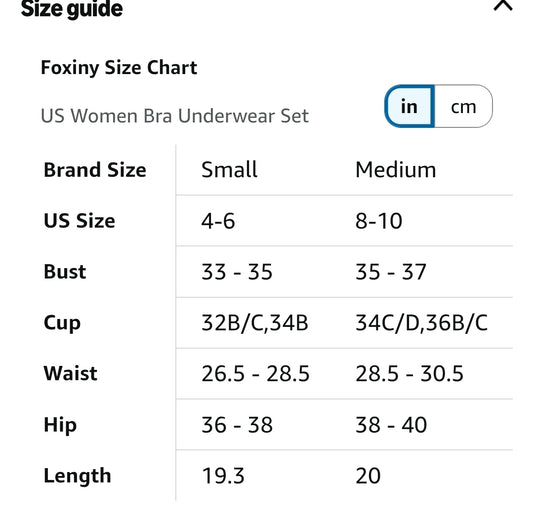Click the Bust 33 - 35 value
This screenshot has height=517, width=533.
[x=237, y=272]
